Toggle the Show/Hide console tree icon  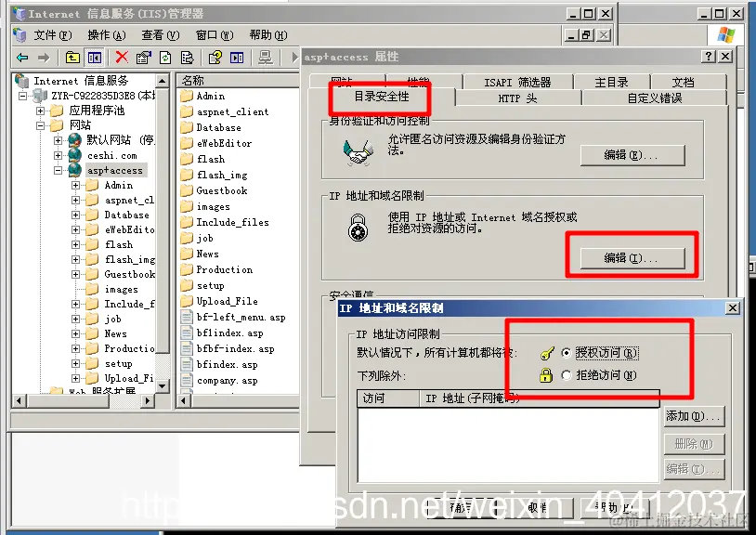tap(94, 58)
